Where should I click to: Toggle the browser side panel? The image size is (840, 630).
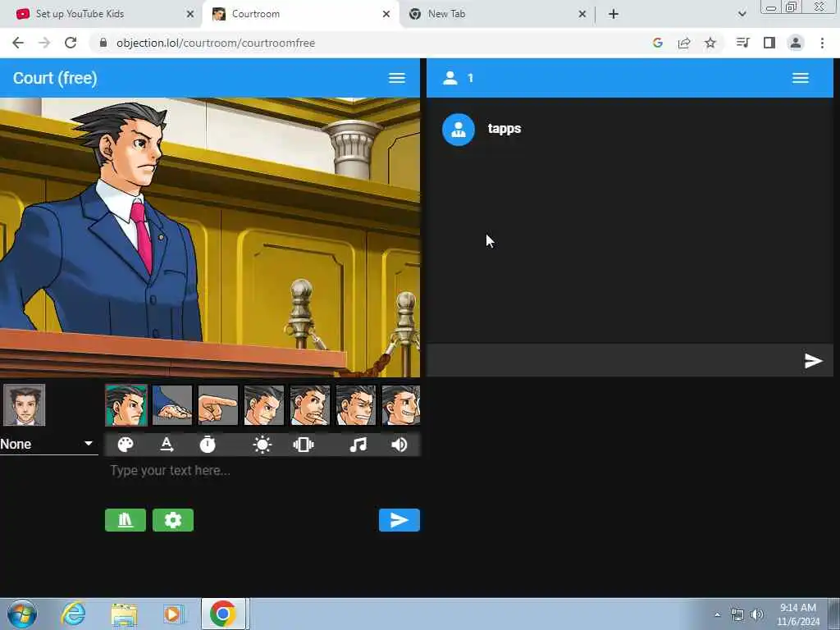click(769, 43)
